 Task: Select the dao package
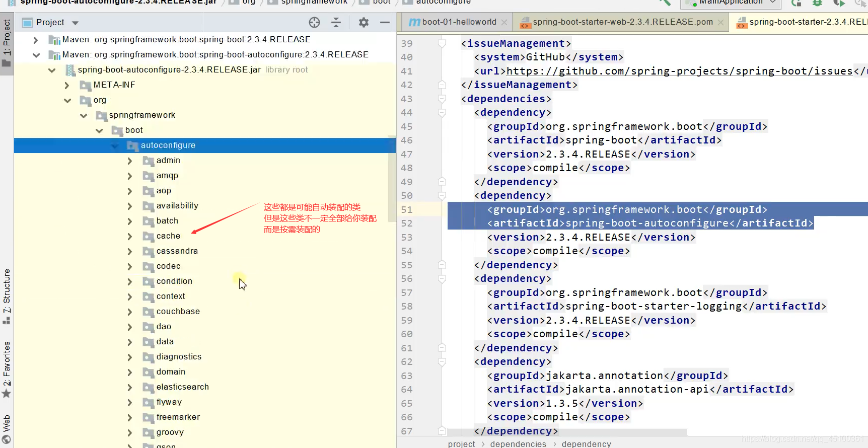(x=164, y=327)
